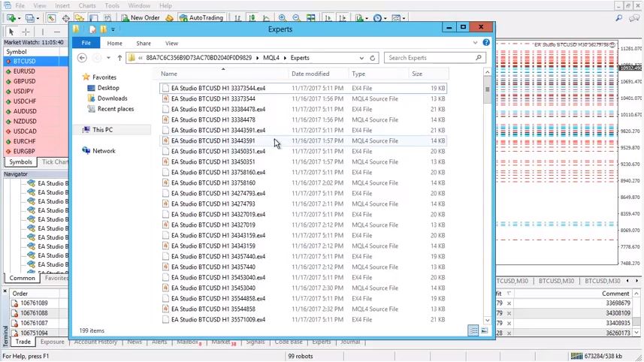This screenshot has width=644, height=362.
Task: Open the blue File menu in Explorer
Action: [86, 44]
